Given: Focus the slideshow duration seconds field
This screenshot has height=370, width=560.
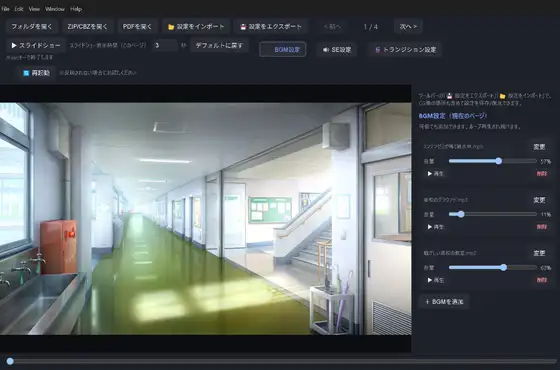Looking at the screenshot, I should coord(165,45).
